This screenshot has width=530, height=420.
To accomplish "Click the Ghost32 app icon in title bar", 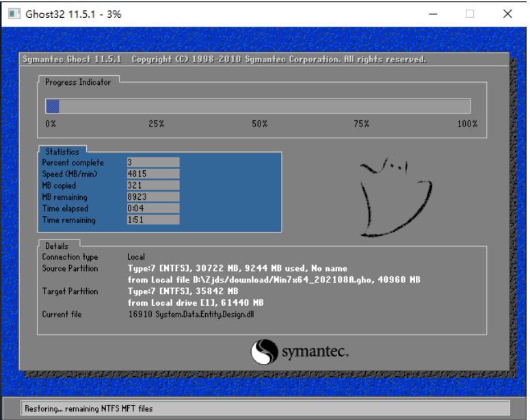I will (x=14, y=14).
